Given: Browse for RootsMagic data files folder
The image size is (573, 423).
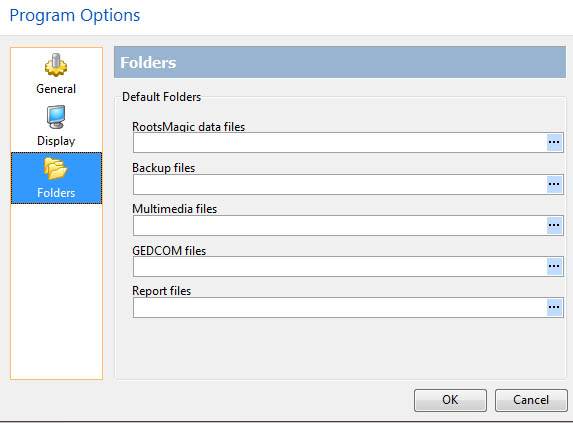Looking at the screenshot, I should (554, 142).
